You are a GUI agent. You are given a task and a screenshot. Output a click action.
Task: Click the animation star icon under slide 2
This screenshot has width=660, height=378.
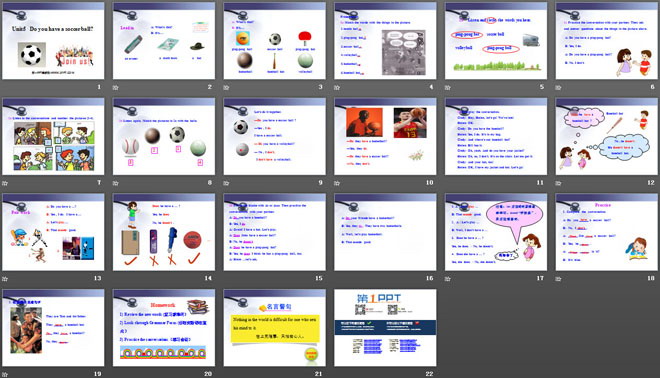tap(116, 88)
